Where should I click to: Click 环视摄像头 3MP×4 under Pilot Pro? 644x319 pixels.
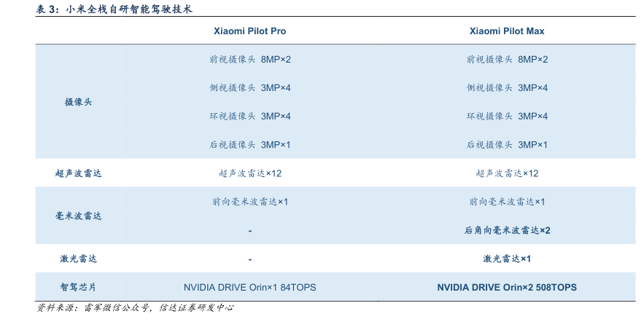(x=249, y=117)
